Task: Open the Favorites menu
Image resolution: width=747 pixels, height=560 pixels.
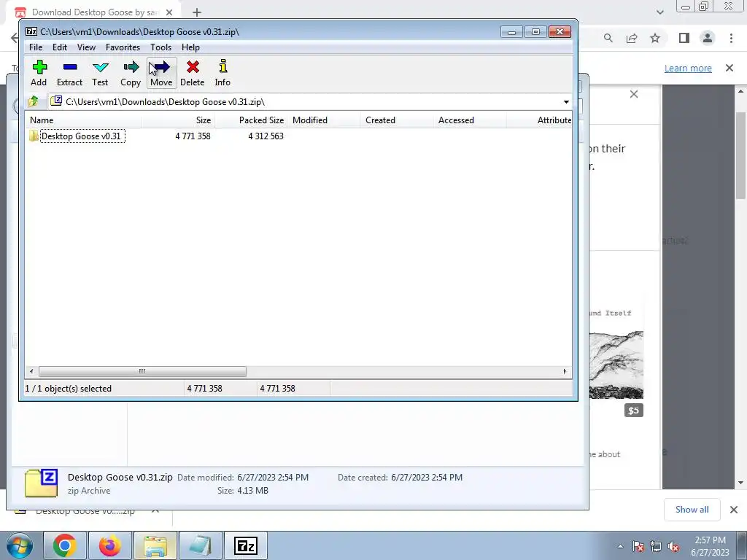Action: (123, 47)
